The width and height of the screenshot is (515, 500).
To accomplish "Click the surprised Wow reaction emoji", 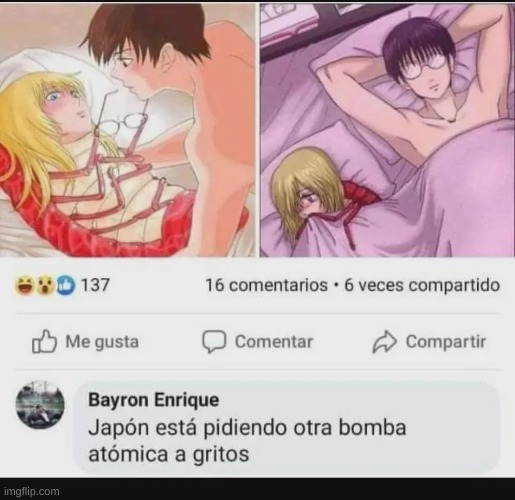I will pos(44,286).
